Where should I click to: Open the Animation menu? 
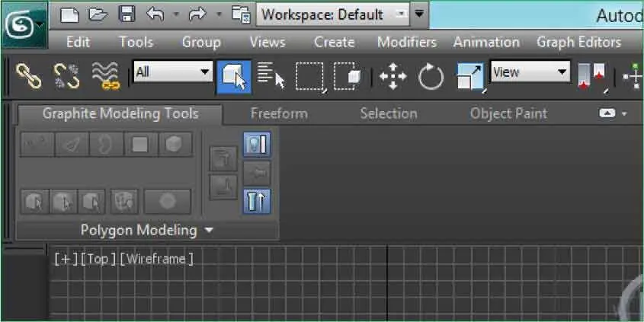[x=486, y=43]
